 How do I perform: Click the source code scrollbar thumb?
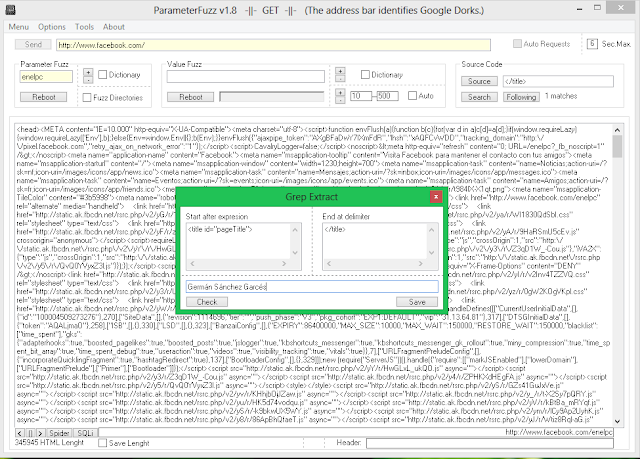617,146
